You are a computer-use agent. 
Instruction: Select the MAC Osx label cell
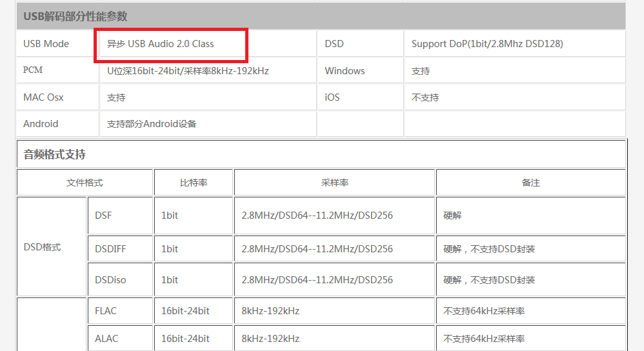43,97
